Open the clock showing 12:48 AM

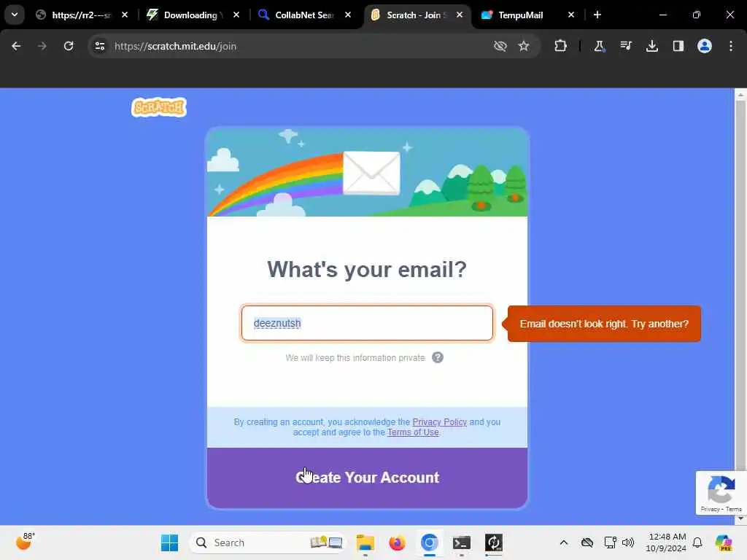666,542
